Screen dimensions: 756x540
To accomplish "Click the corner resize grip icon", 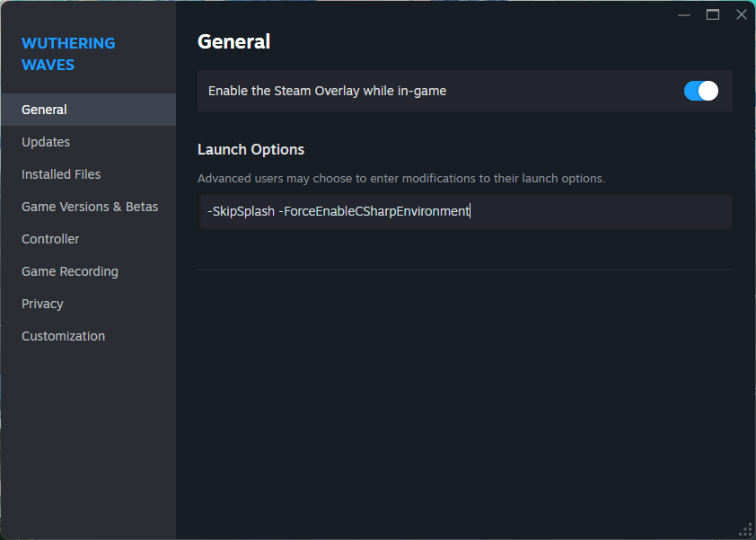I will pos(746,530).
